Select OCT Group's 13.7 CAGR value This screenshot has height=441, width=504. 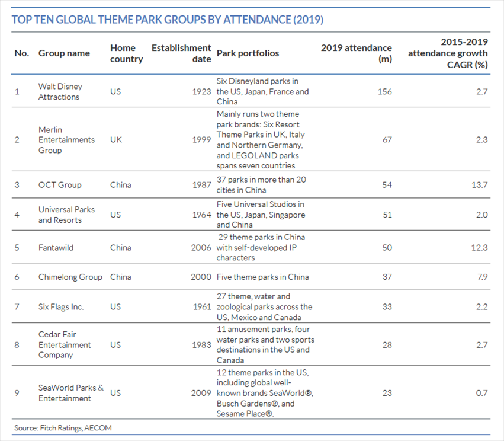point(479,185)
